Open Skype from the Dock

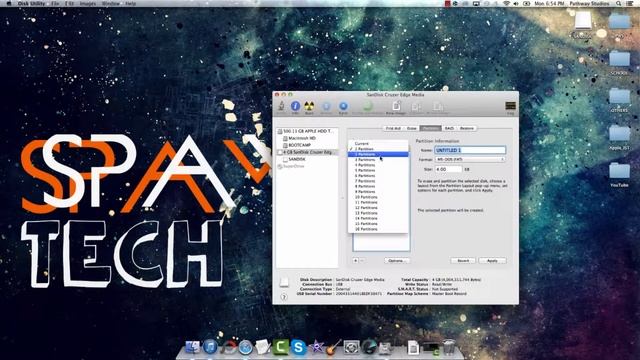point(298,347)
